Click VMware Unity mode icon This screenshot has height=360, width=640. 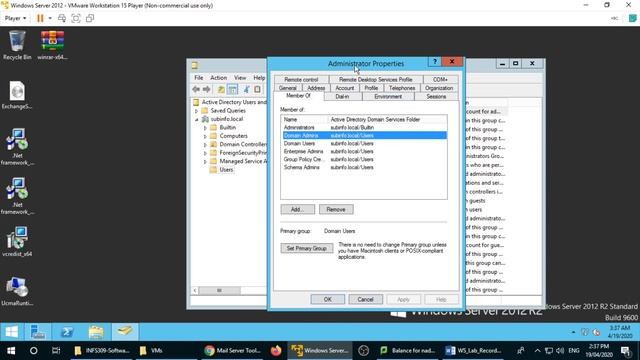tap(90, 18)
